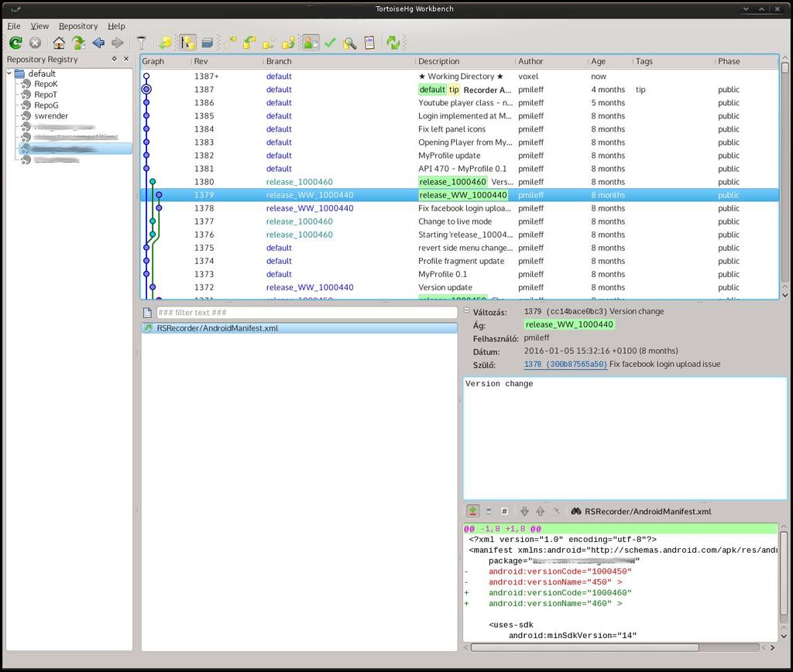Select revision 1374 Profile fragment update

coord(459,261)
